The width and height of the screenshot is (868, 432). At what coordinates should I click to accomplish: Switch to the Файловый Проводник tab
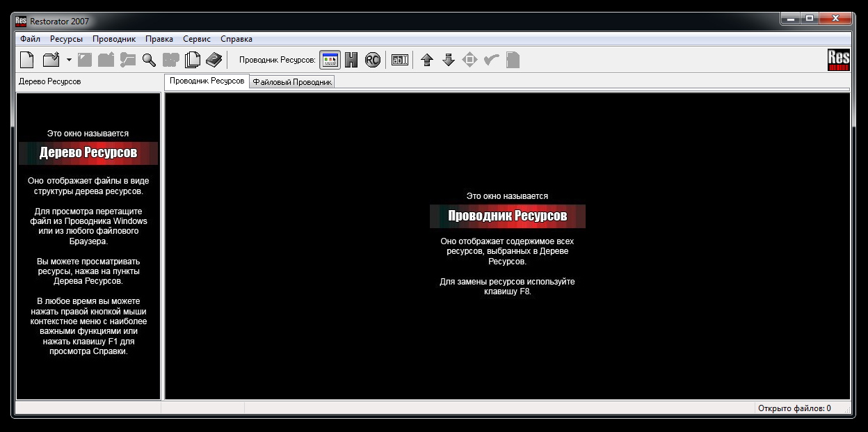(x=292, y=82)
